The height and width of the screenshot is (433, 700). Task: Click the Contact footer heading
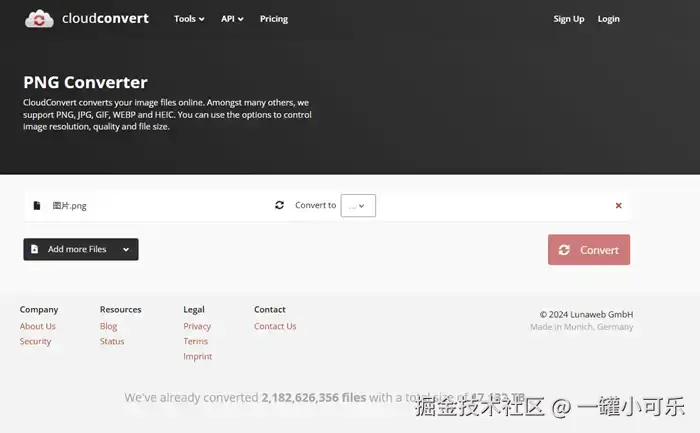tap(270, 309)
